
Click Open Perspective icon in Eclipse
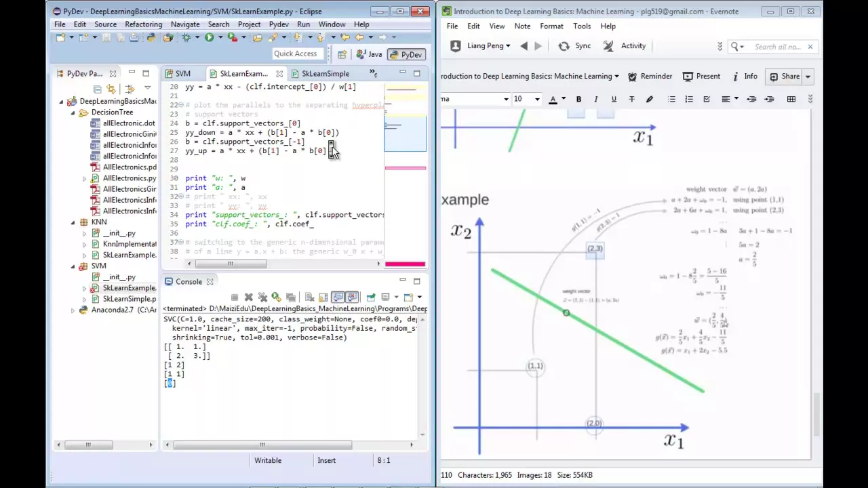tap(342, 55)
